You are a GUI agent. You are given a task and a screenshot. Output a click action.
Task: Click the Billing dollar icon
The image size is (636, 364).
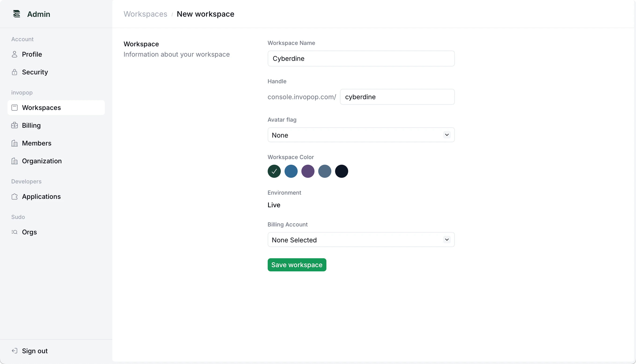pyautogui.click(x=15, y=125)
